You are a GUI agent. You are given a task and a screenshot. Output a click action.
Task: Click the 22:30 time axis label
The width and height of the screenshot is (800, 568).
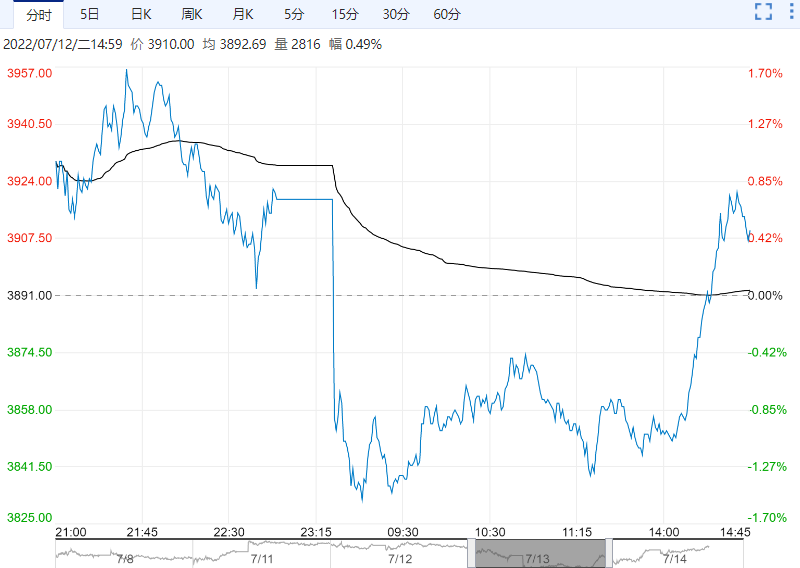pos(229,532)
